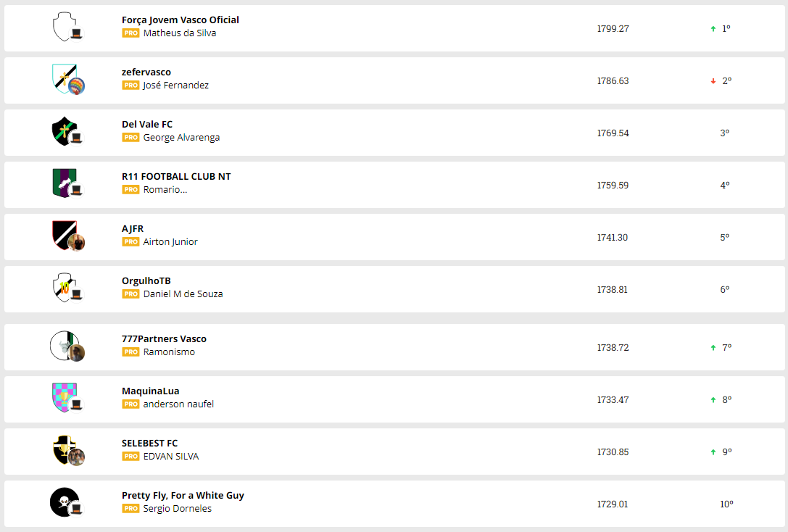The height and width of the screenshot is (532, 788).
Task: Select Del Vale FC team name
Action: tap(147, 124)
